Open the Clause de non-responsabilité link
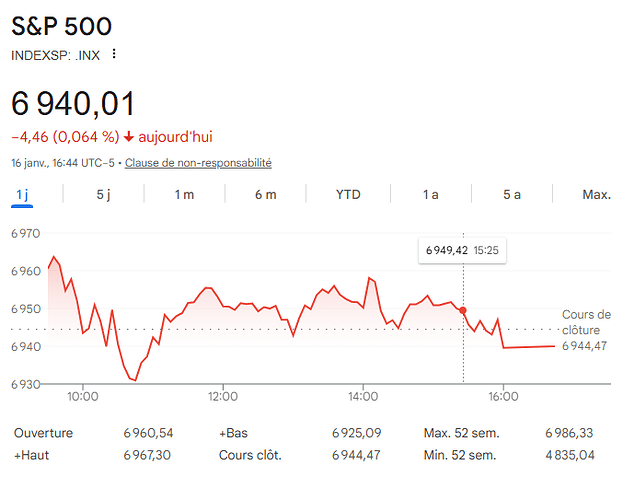Image resolution: width=623 pixels, height=500 pixels. click(x=198, y=163)
